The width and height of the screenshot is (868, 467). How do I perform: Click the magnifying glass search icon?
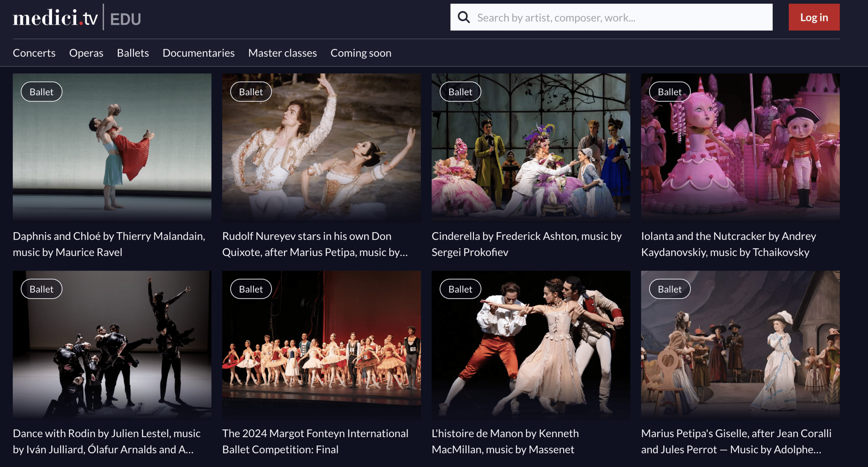[x=464, y=17]
